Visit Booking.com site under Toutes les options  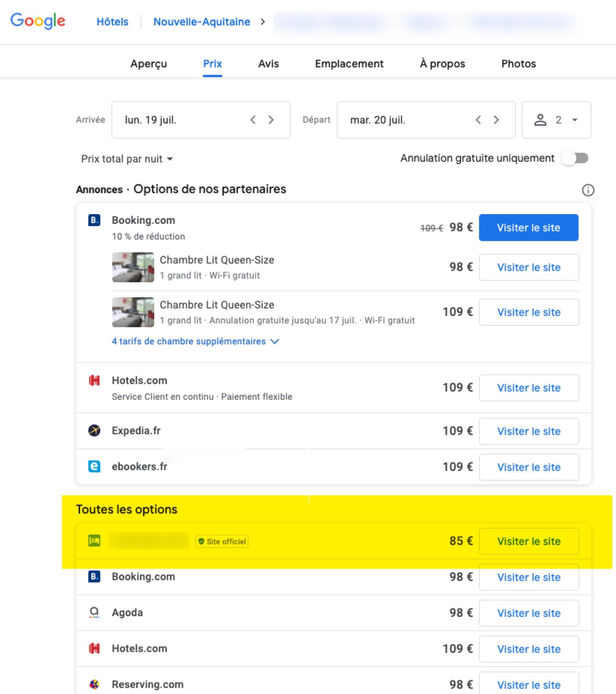[x=529, y=577]
